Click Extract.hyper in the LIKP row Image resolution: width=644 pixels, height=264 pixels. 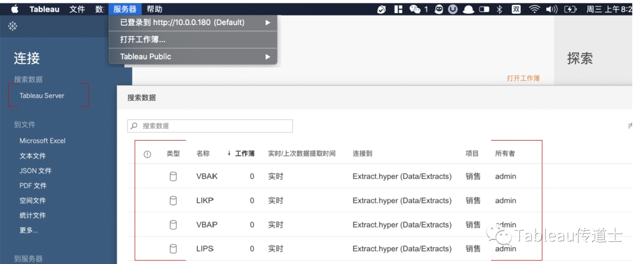tap(402, 200)
